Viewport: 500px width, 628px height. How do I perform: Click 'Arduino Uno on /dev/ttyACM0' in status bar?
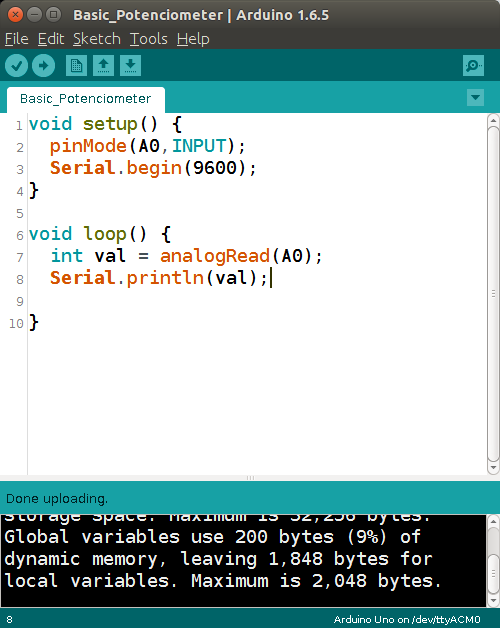(x=407, y=620)
